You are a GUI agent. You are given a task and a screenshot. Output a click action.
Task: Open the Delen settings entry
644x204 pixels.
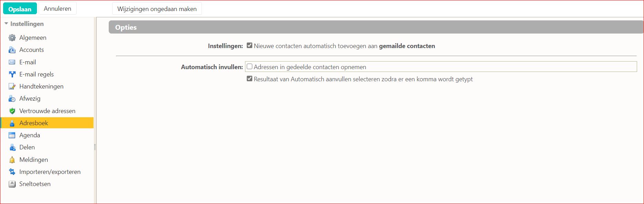(27, 147)
